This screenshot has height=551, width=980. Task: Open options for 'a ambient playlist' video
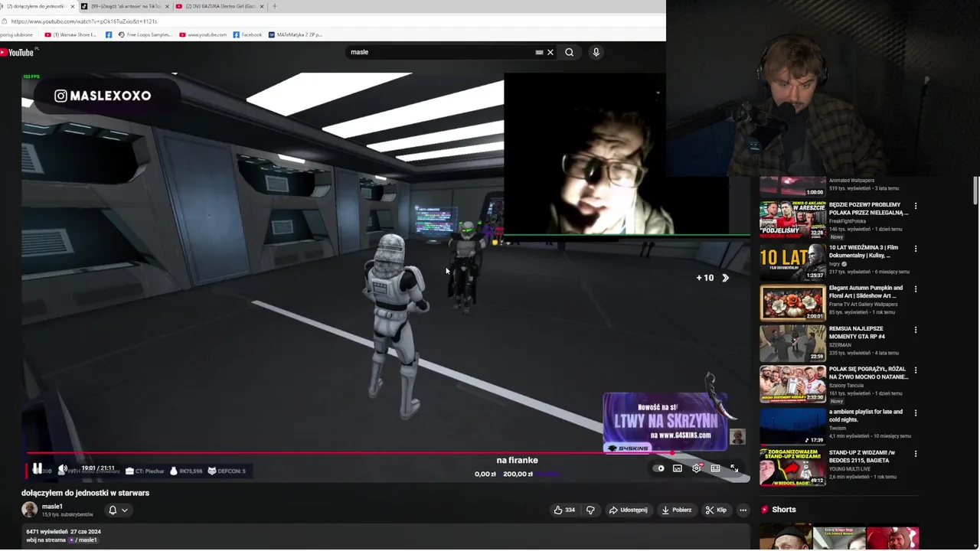[x=915, y=413]
